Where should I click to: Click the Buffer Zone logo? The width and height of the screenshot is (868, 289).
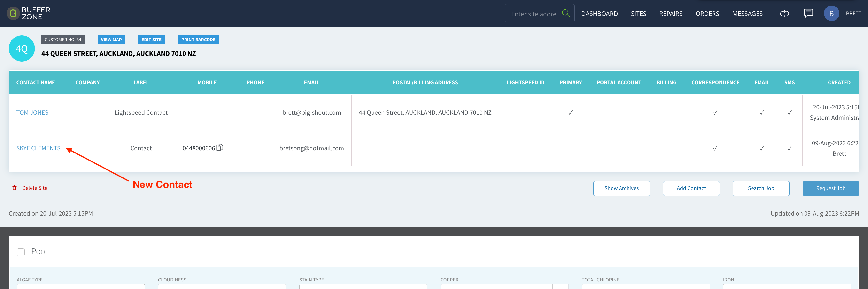29,14
